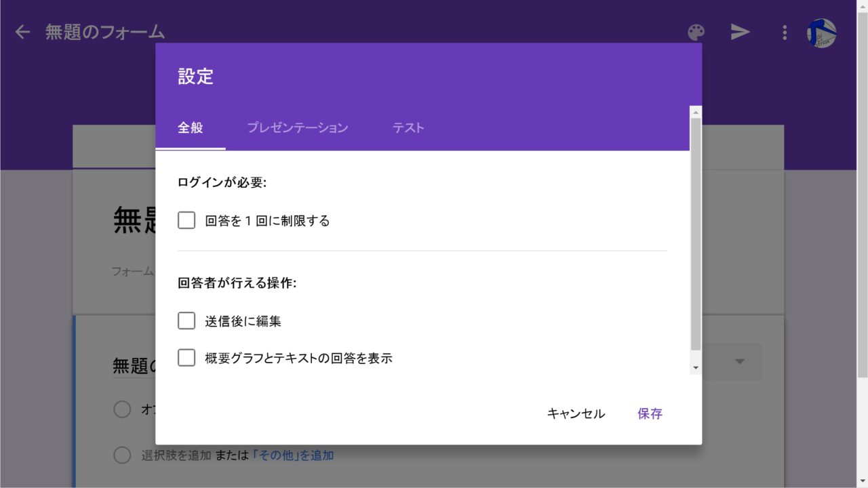
Task: Click dialog scrollbar up arrow
Action: point(695,112)
